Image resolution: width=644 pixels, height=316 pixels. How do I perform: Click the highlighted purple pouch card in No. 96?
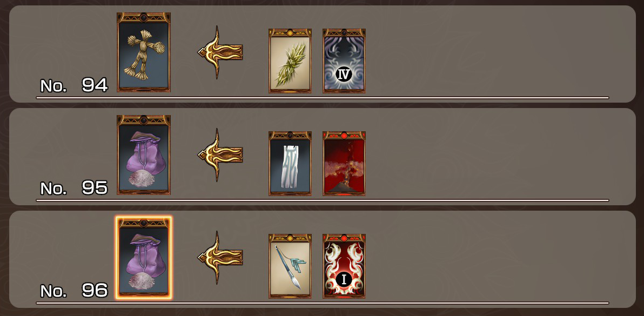[x=144, y=258]
